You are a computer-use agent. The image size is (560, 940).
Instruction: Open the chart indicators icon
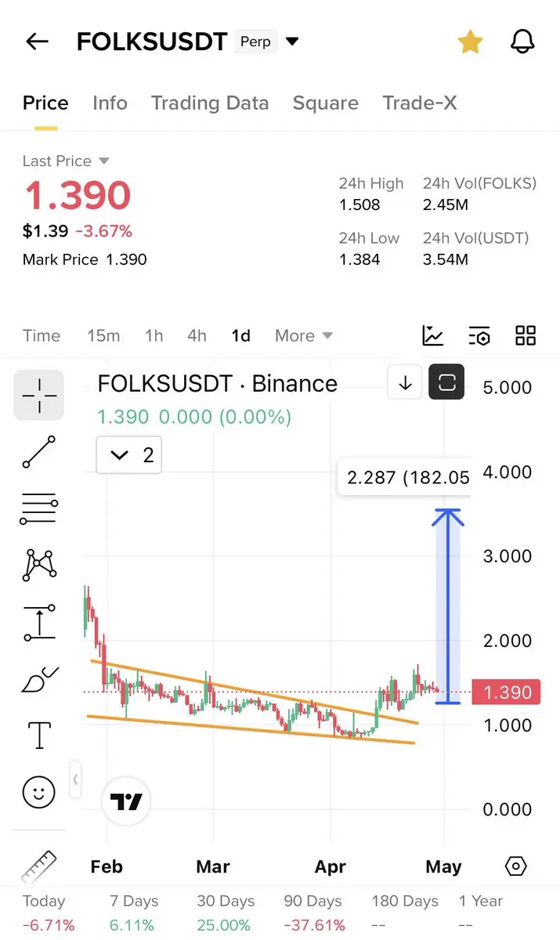[433, 336]
